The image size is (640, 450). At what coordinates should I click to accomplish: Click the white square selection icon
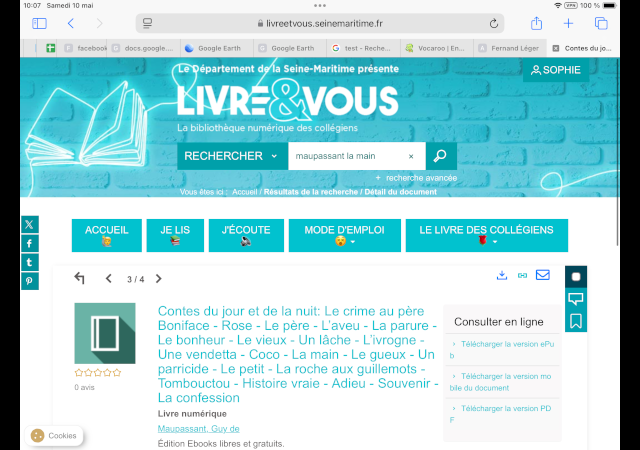click(576, 277)
